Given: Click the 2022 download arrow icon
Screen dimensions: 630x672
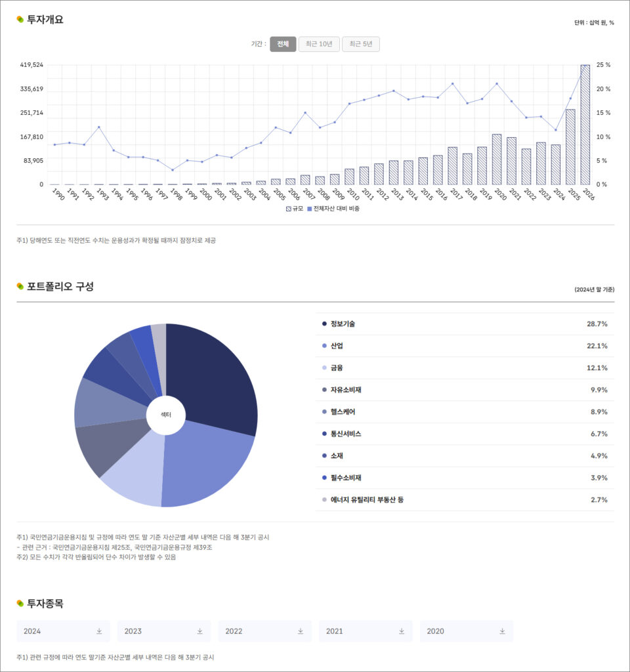Looking at the screenshot, I should [x=301, y=631].
